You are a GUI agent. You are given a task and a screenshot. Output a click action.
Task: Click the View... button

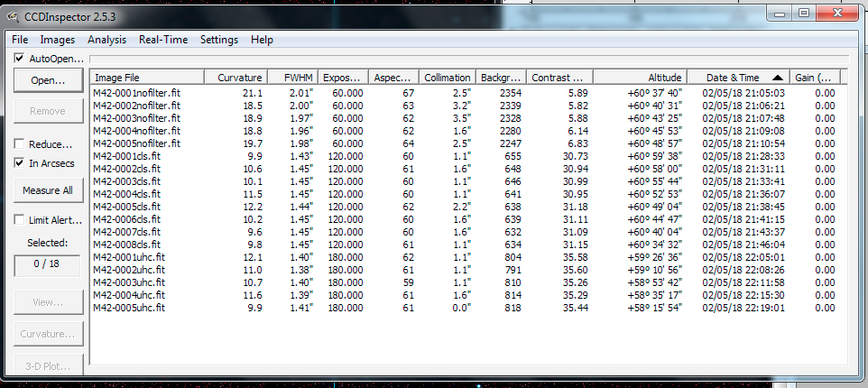pyautogui.click(x=48, y=303)
